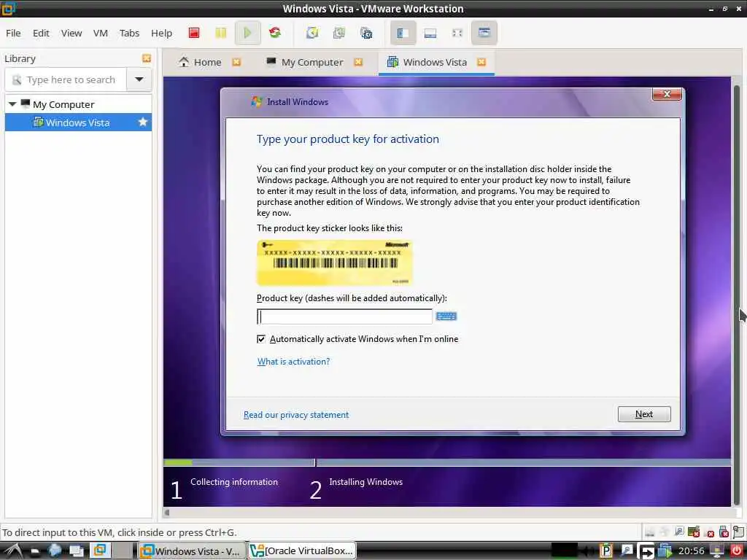Open the VM menu
The width and height of the screenshot is (747, 560).
pyautogui.click(x=101, y=33)
